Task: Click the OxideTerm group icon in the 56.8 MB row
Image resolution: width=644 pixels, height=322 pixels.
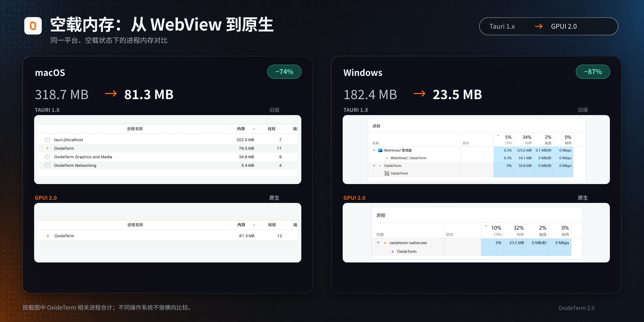Action: [380, 166]
